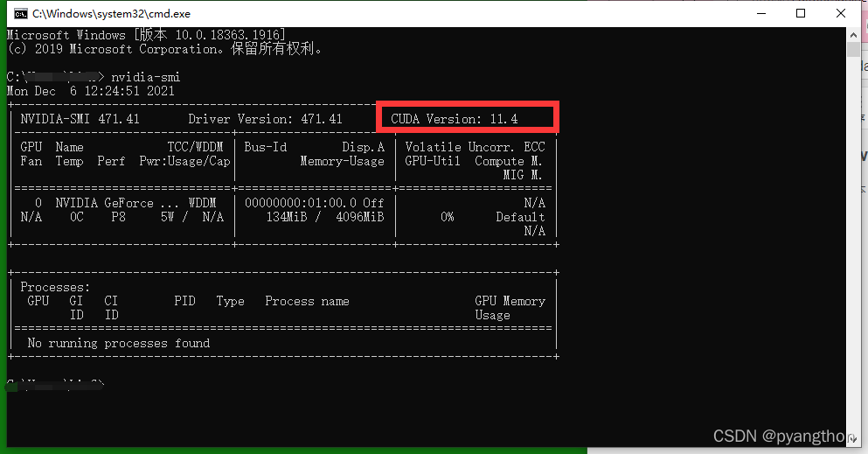The height and width of the screenshot is (454, 868).
Task: Click the Bus-Id value 00000000:01:00.0
Action: point(300,203)
